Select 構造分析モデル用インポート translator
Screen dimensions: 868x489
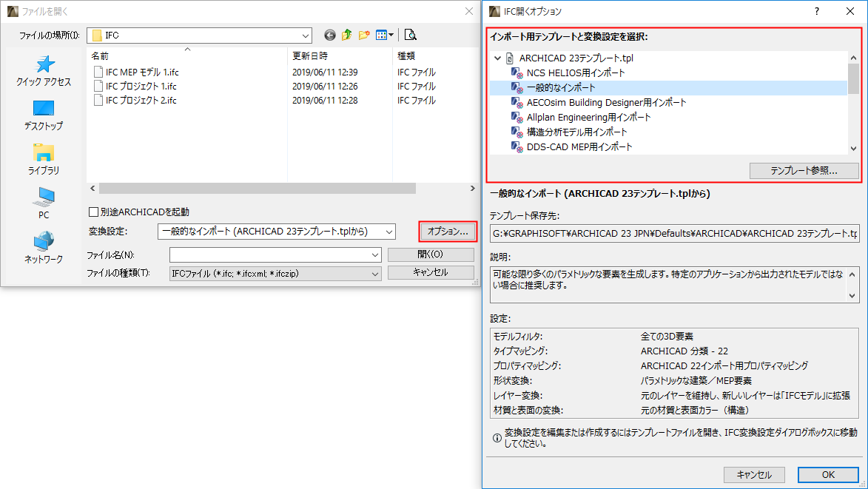[577, 132]
